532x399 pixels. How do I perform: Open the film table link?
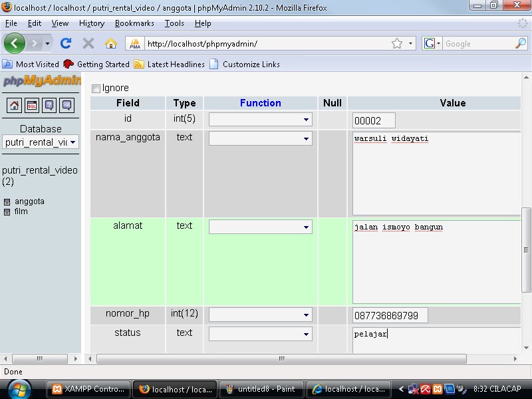click(21, 211)
